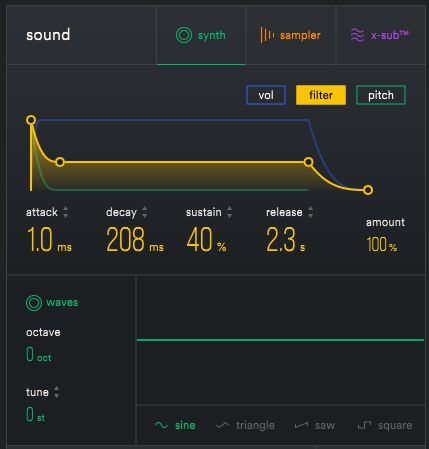Click the 'waves' label
429x449 pixels.
pyautogui.click(x=62, y=302)
